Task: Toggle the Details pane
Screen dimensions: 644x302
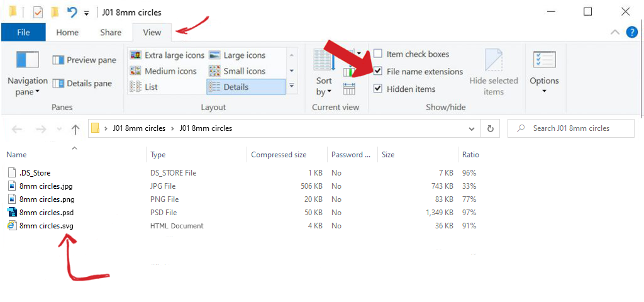Action: tap(82, 84)
